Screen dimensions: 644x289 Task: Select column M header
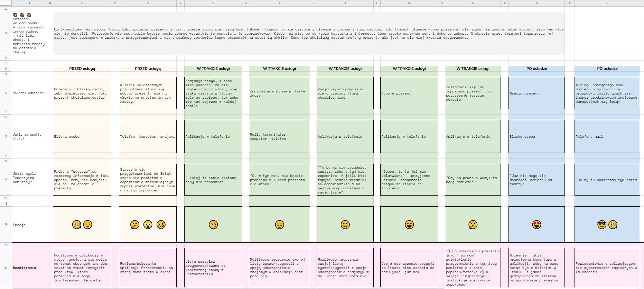click(409, 3)
